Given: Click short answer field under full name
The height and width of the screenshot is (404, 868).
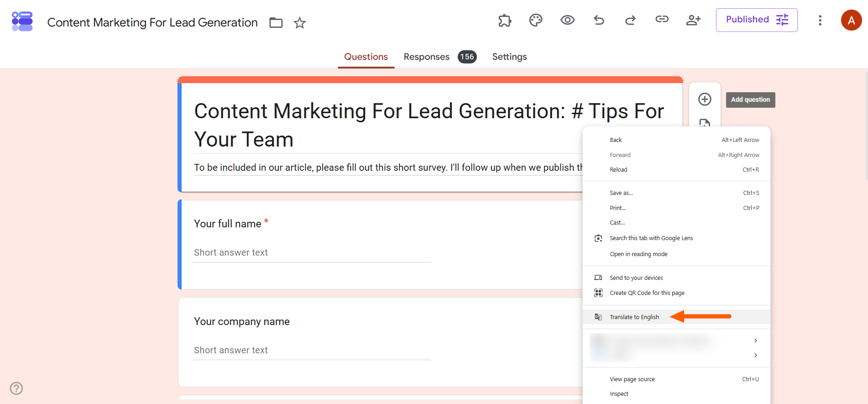Looking at the screenshot, I should [x=312, y=253].
